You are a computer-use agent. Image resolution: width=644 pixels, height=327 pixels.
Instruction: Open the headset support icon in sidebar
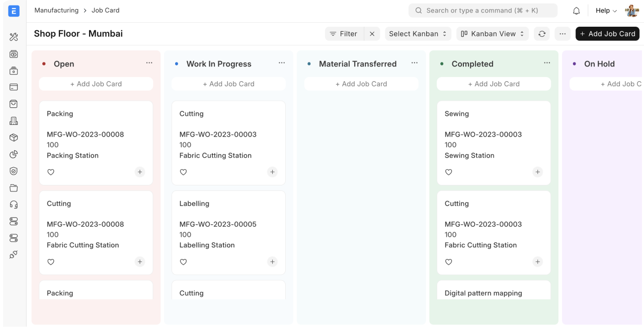coord(14,205)
